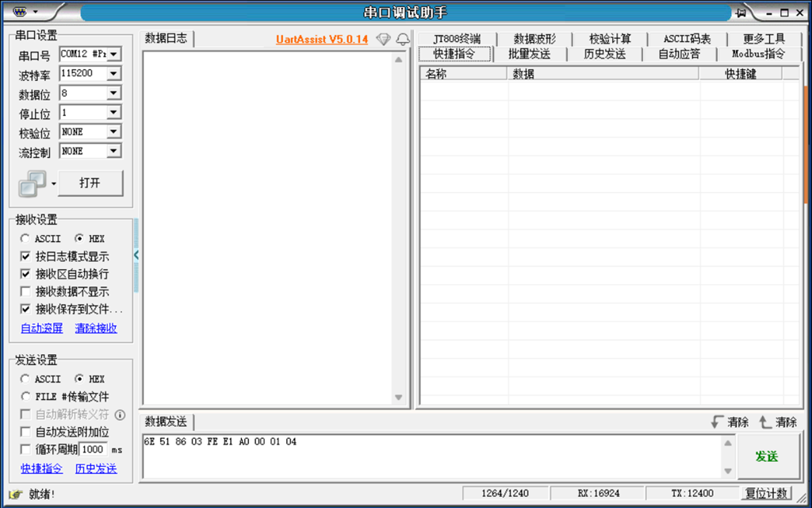Screen dimensions: 812x508
Task: Toggle the 循环周期 checkbox
Action: point(25,449)
